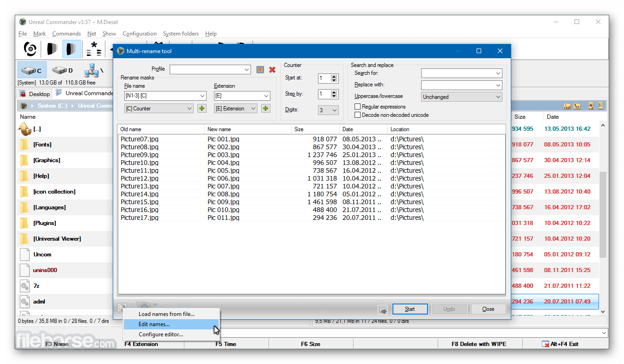Click the left panel view icon in the toolbar
The image size is (624, 364).
point(52,49)
